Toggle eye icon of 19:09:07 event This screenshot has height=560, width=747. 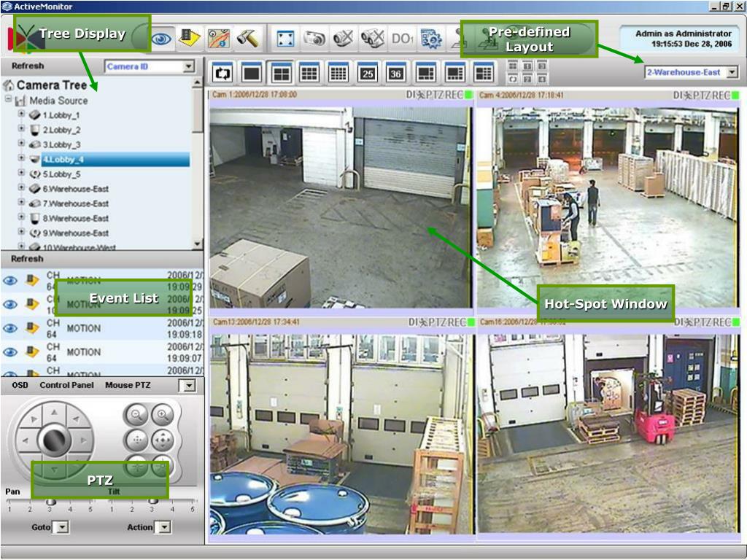[10, 352]
